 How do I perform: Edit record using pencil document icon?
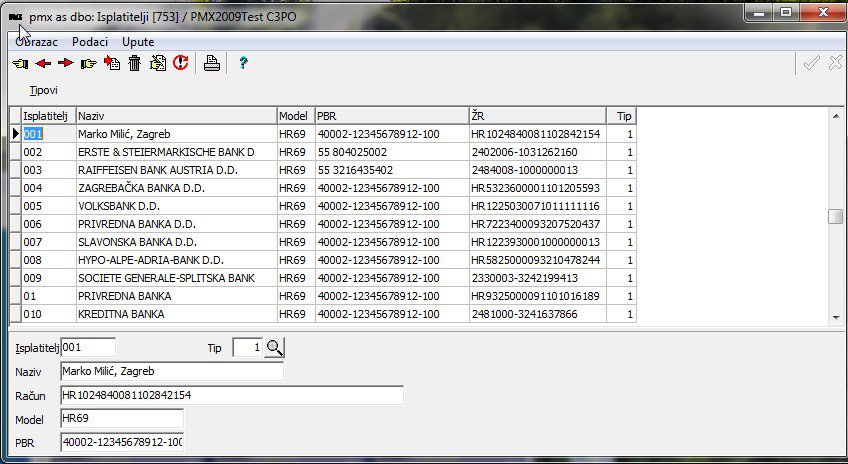[x=158, y=63]
